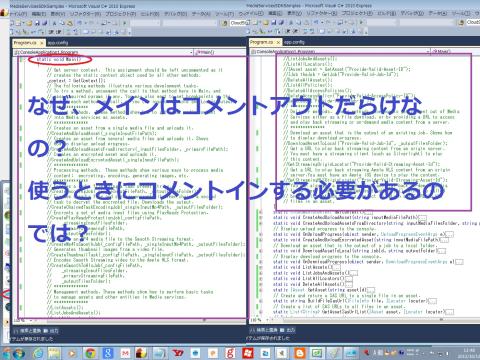
Task: Click Start Debugging arrow in right window toolbar
Action: pyautogui.click(x=361, y=23)
